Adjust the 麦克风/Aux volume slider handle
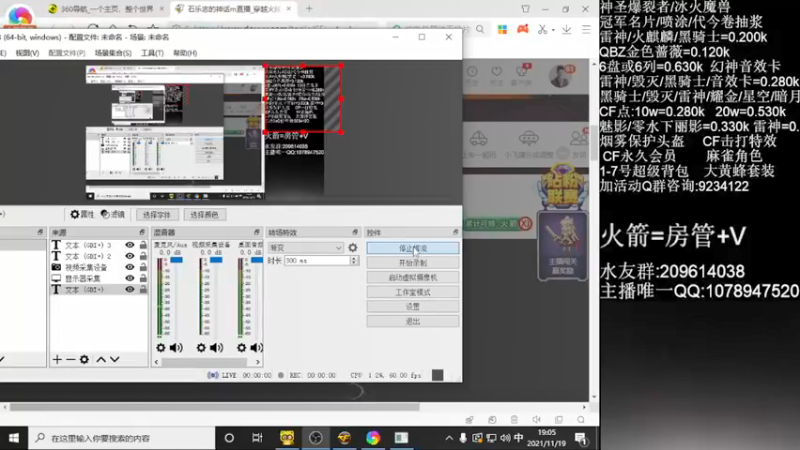Image resolution: width=800 pixels, height=450 pixels. [x=177, y=260]
